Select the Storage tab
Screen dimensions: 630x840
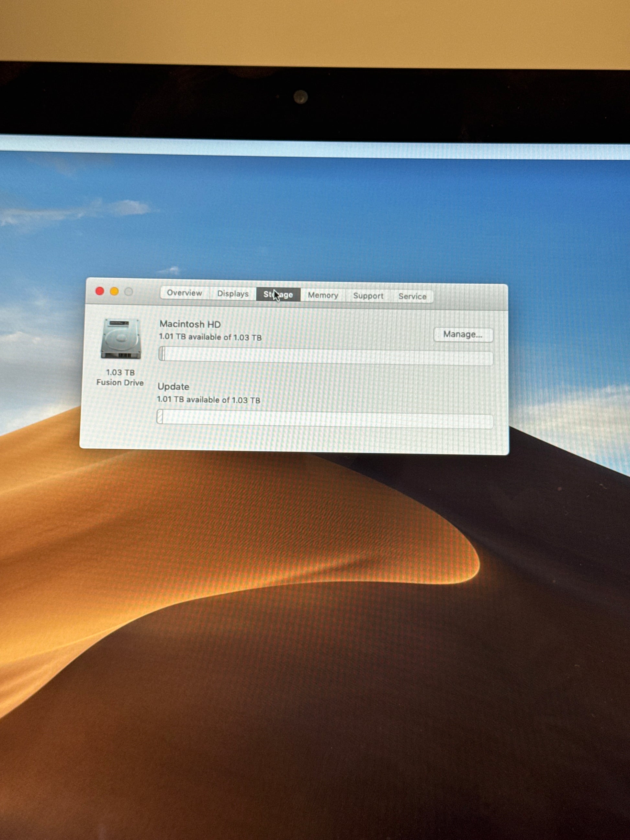(x=278, y=295)
